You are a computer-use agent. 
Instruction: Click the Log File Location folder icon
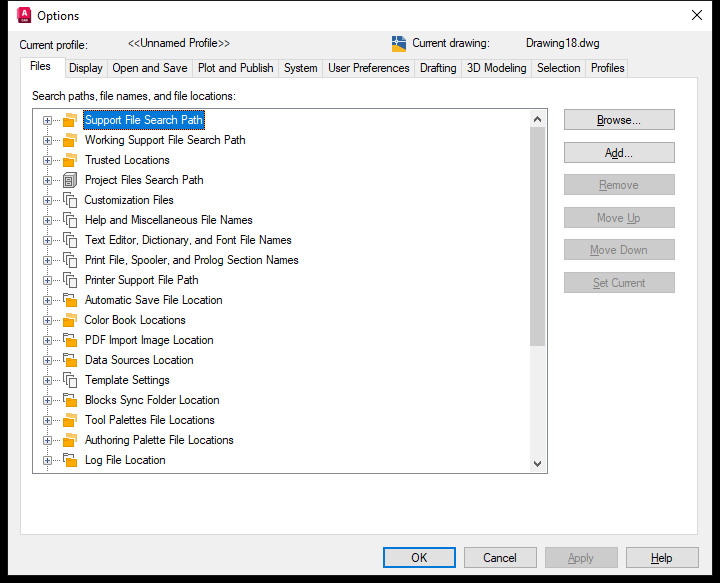(x=70, y=460)
